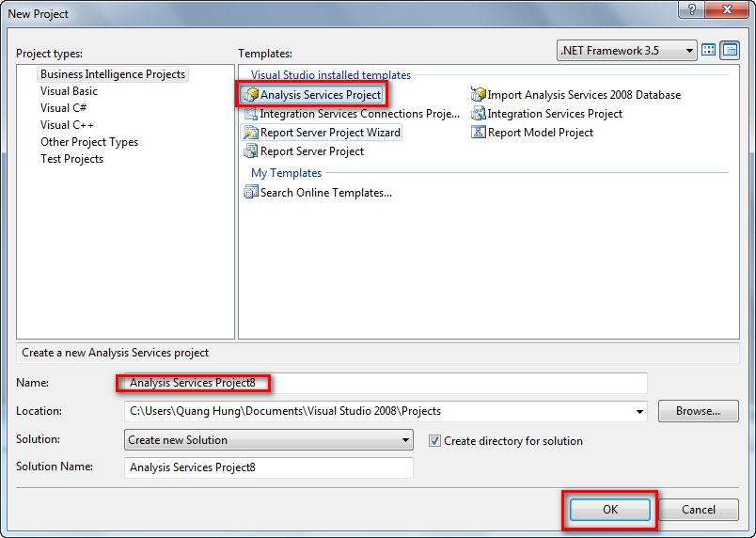Select Test Projects project type
756x538 pixels.
tap(71, 159)
